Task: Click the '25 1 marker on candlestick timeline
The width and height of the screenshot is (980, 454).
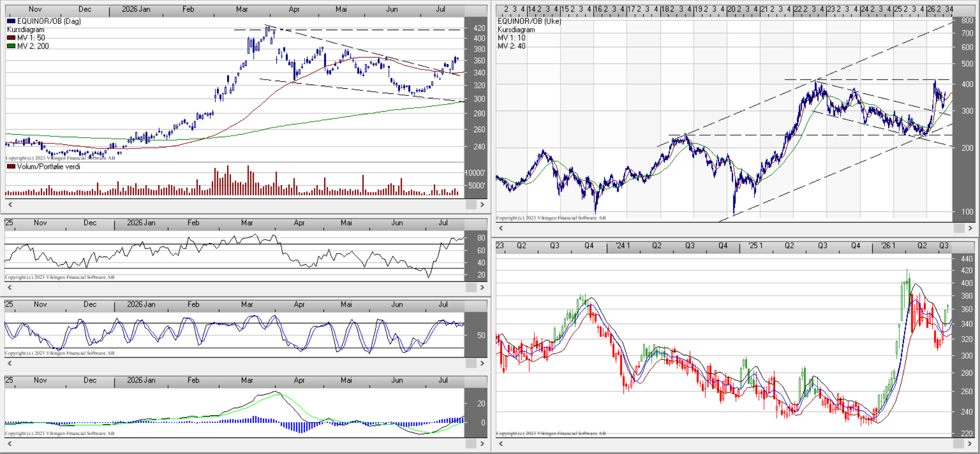Action: coord(755,246)
